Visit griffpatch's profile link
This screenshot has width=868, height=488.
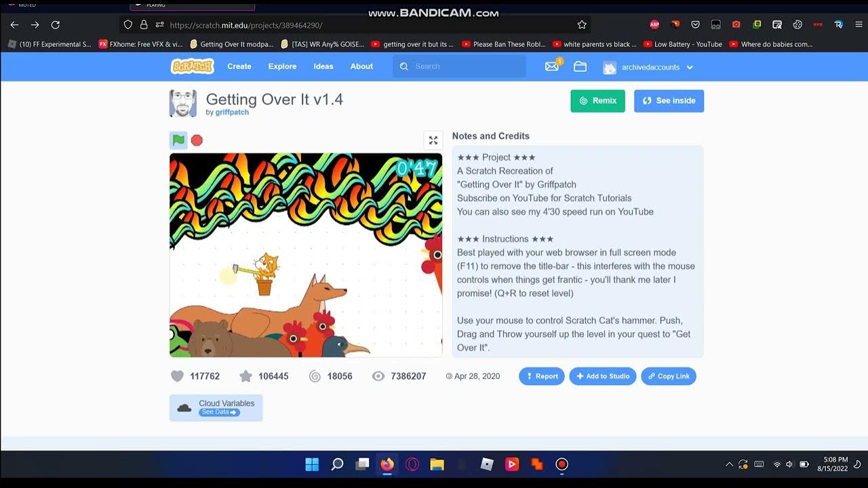232,113
